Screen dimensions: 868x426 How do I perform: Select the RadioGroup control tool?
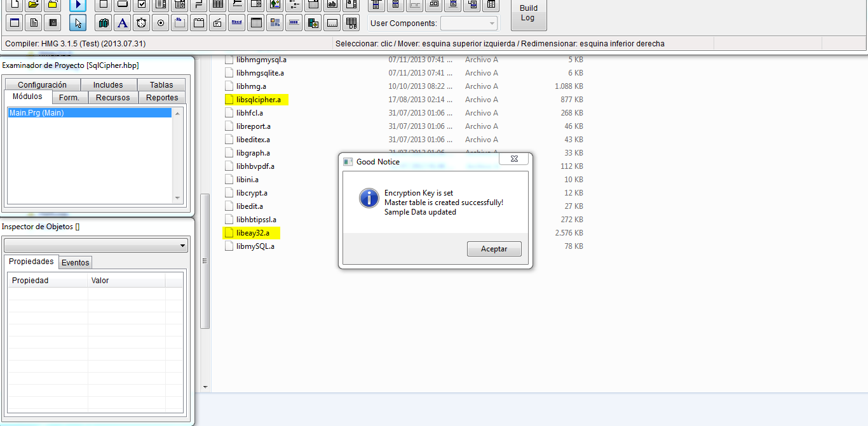[x=161, y=23]
